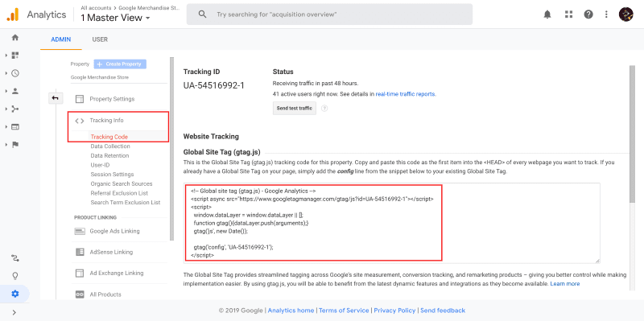Open the Conversions flag icon
This screenshot has width=644, height=321.
(x=15, y=145)
